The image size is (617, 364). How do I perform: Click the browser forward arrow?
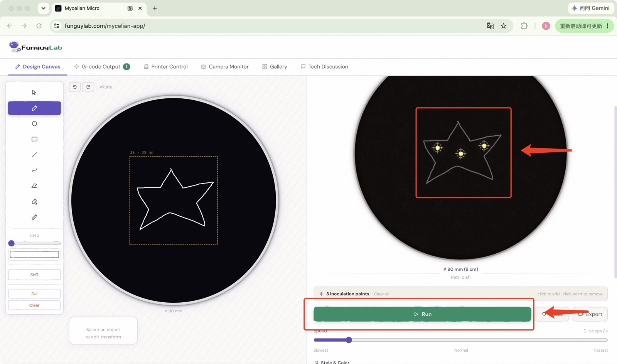(24, 26)
